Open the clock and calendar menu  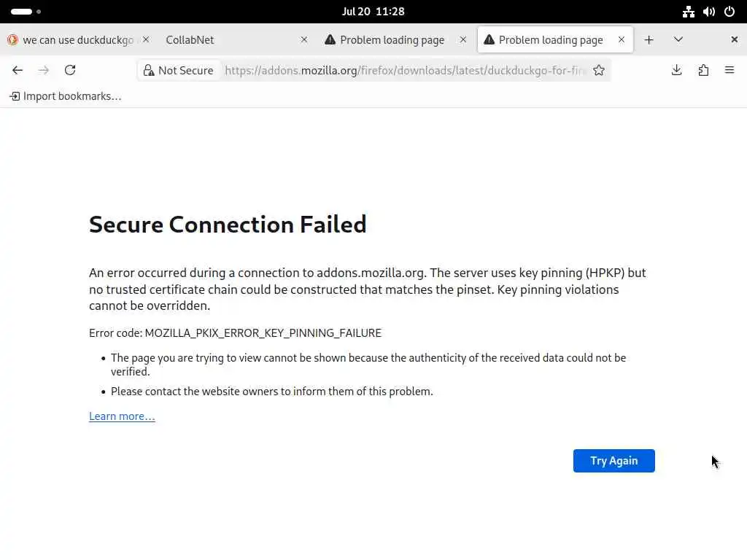tap(373, 12)
